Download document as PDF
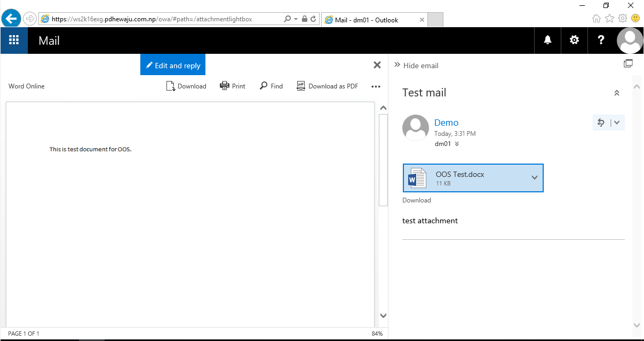The width and height of the screenshot is (644, 341). pos(327,86)
